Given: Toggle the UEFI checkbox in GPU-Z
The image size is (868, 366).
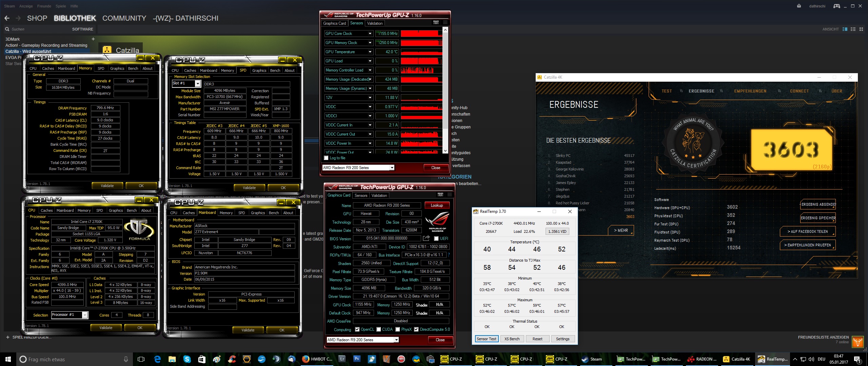Looking at the screenshot, I should pos(436,239).
